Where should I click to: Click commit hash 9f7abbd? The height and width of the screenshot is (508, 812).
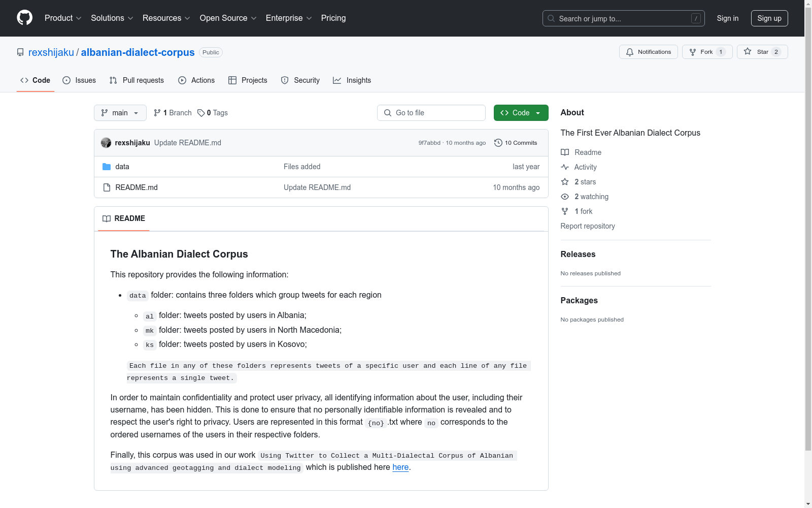click(429, 143)
